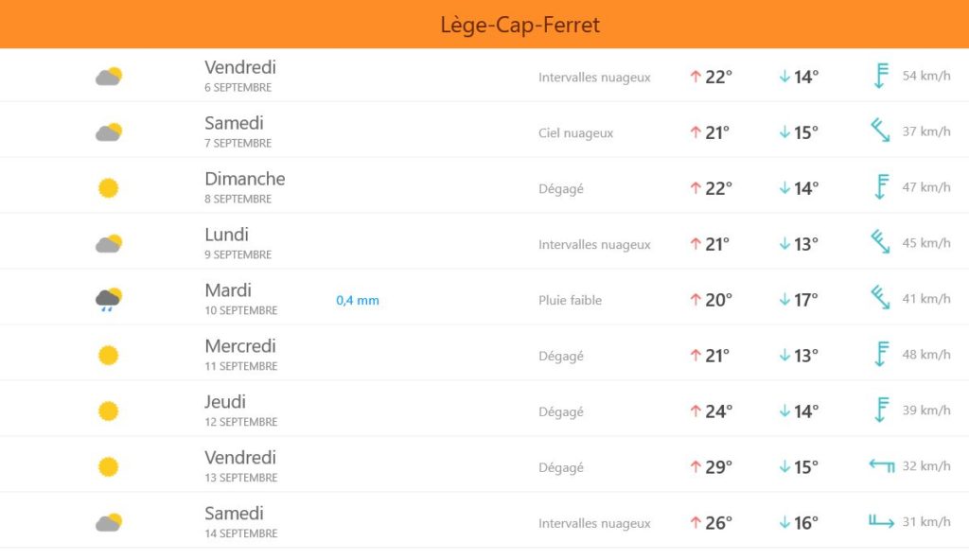Click the 24° maximum temperature on Jeudi
This screenshot has height=560, width=969.
click(x=719, y=411)
